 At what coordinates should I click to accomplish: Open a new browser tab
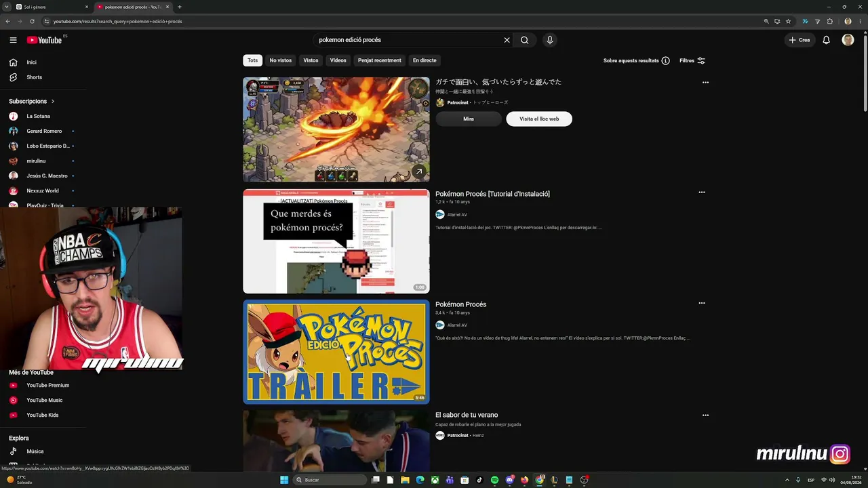(179, 7)
